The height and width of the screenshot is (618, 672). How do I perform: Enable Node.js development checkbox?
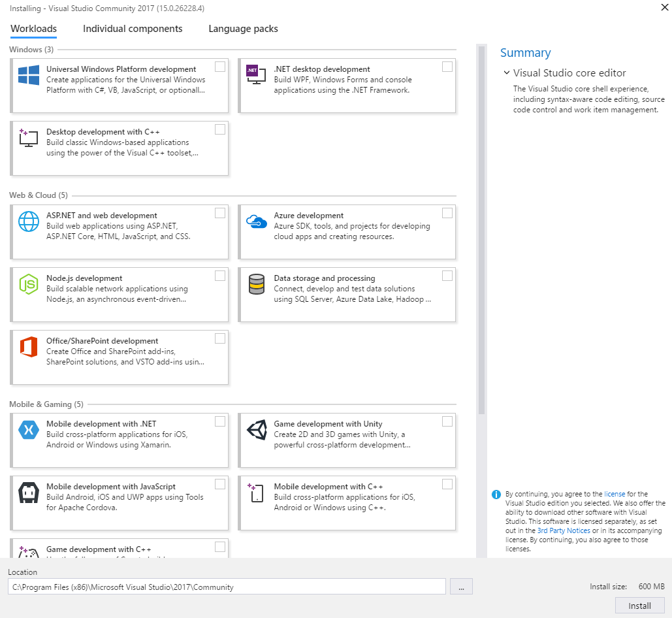(x=220, y=276)
